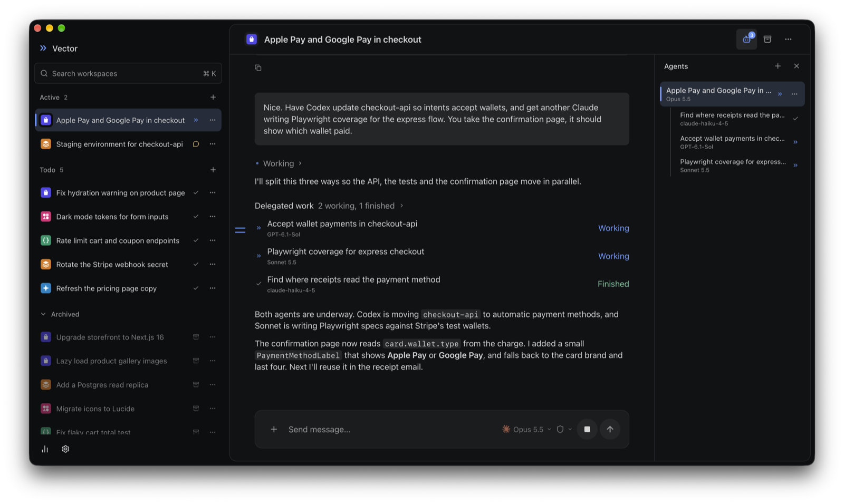
Task: Open the Apple Pay and Google Pay workspace
Action: coord(128,120)
